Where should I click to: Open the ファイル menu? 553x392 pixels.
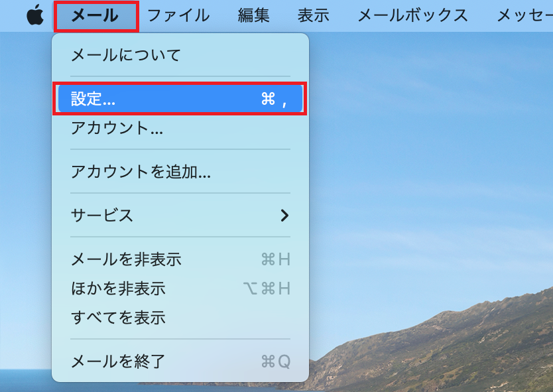pos(178,16)
